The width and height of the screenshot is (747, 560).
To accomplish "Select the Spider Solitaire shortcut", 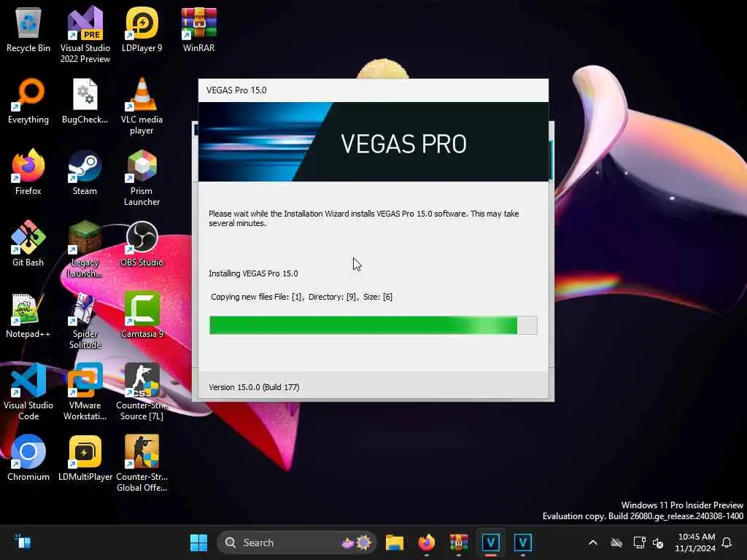I will coord(85,321).
